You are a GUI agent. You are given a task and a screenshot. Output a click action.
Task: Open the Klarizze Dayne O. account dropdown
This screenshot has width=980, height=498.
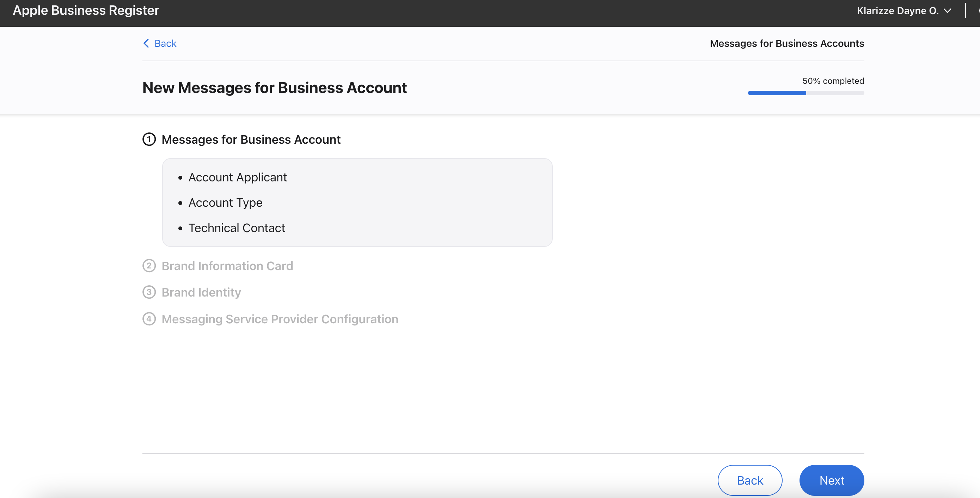pos(904,11)
